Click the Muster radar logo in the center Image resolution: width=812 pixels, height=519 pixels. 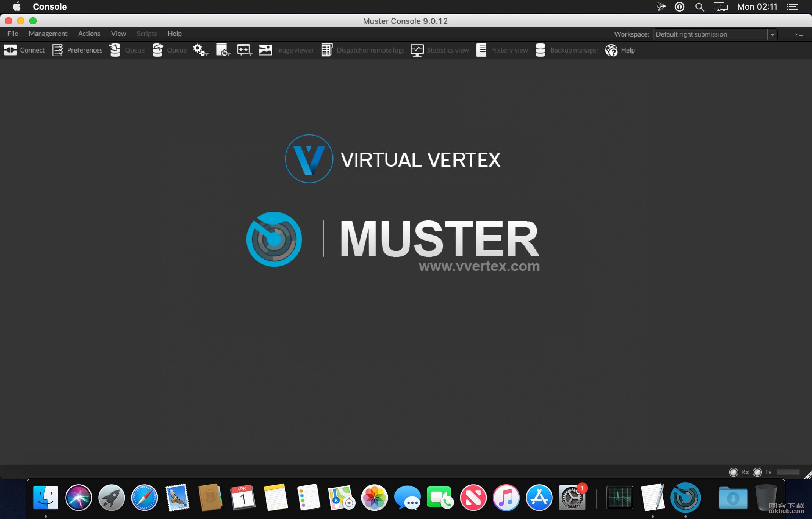[x=274, y=239]
